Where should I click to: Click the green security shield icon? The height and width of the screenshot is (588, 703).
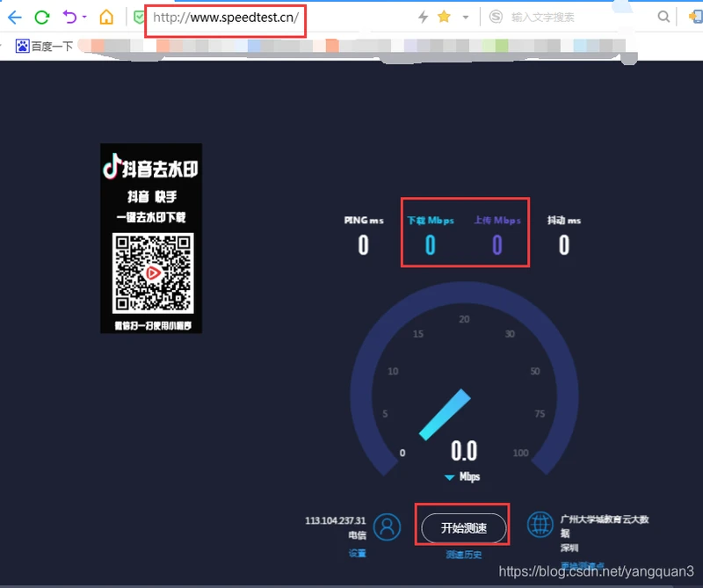pos(138,17)
